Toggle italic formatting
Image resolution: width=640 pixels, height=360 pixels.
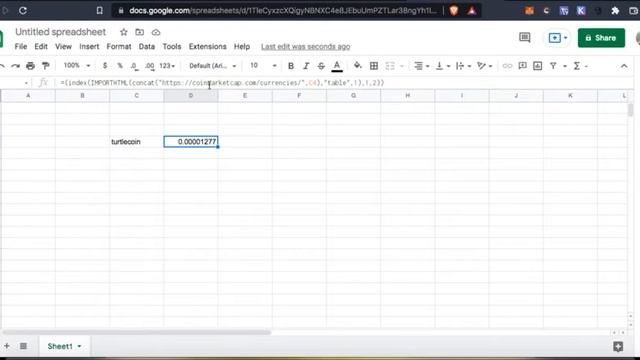pos(306,66)
